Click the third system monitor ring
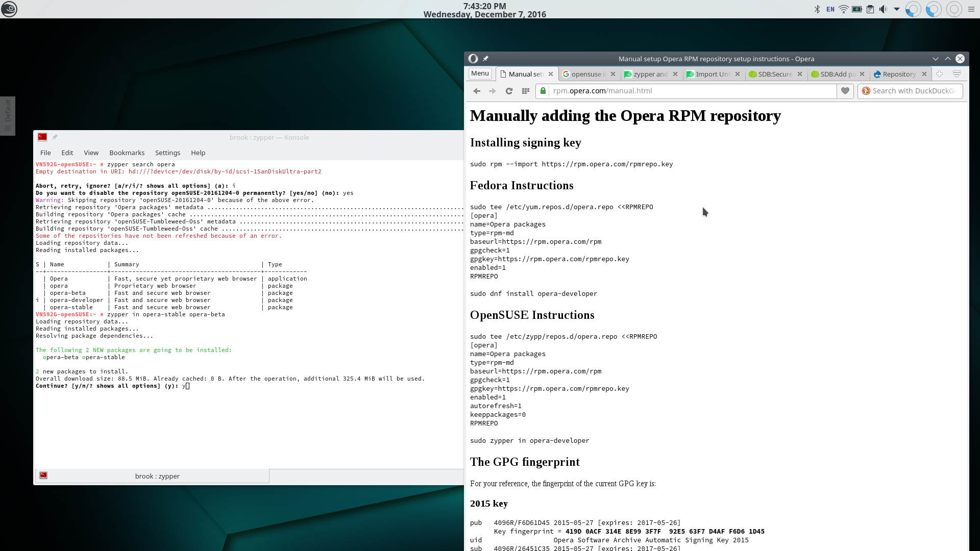The width and height of the screenshot is (980, 551). tap(953, 9)
